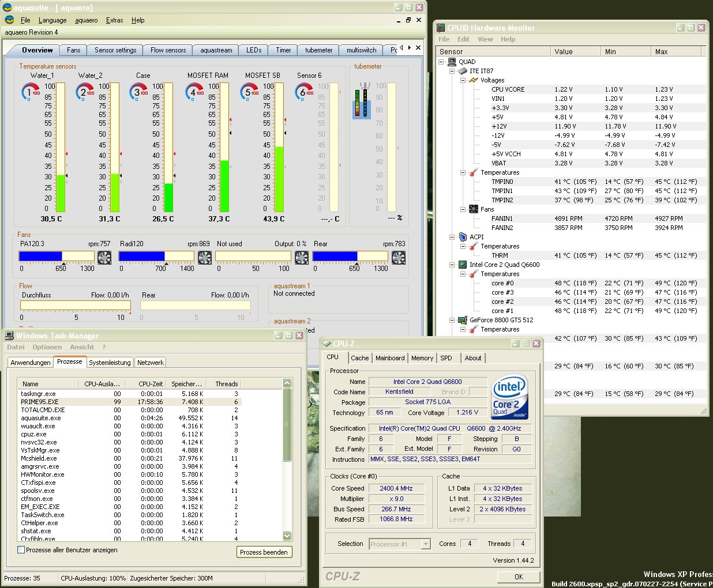Select the FANIN1 row in Hardware Monitor

pyautogui.click(x=598, y=218)
